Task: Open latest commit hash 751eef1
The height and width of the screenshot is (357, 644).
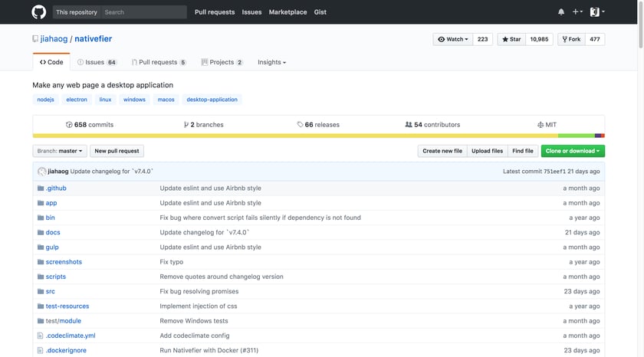Action: tap(554, 172)
